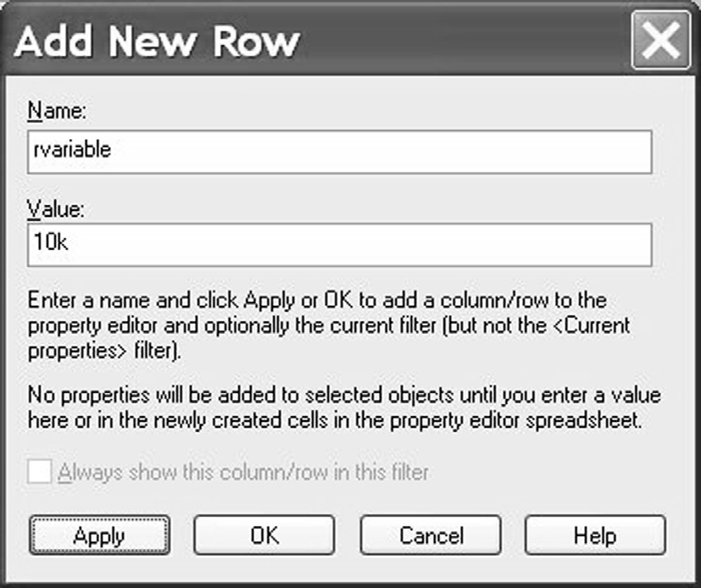Focus the Name input field
The height and width of the screenshot is (588, 701).
339,152
